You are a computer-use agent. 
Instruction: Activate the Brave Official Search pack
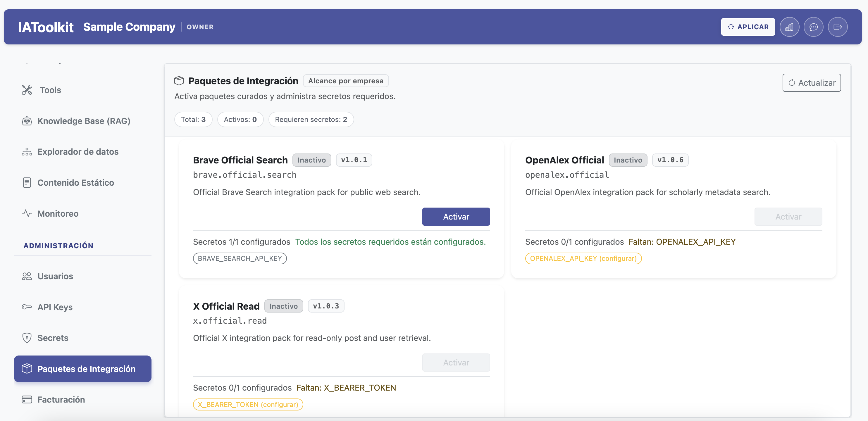(x=456, y=216)
